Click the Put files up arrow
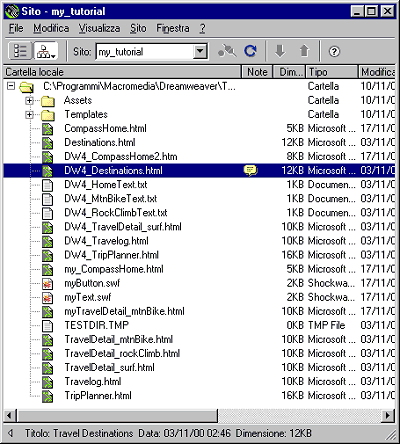Screen dimensions: 400x444 point(304,51)
